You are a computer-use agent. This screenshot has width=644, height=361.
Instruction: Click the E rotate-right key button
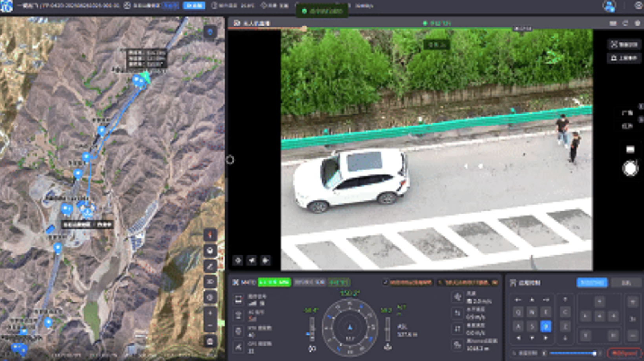coord(546,312)
